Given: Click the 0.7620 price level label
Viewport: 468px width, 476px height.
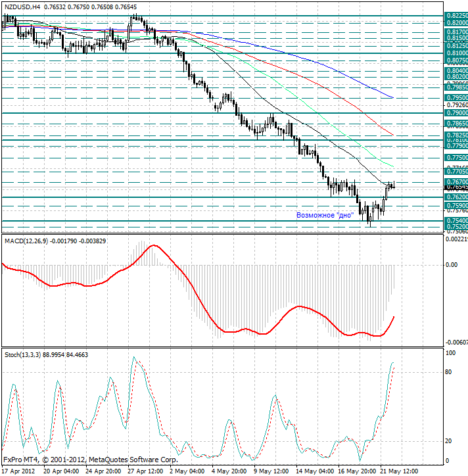Looking at the screenshot, I should (456, 197).
